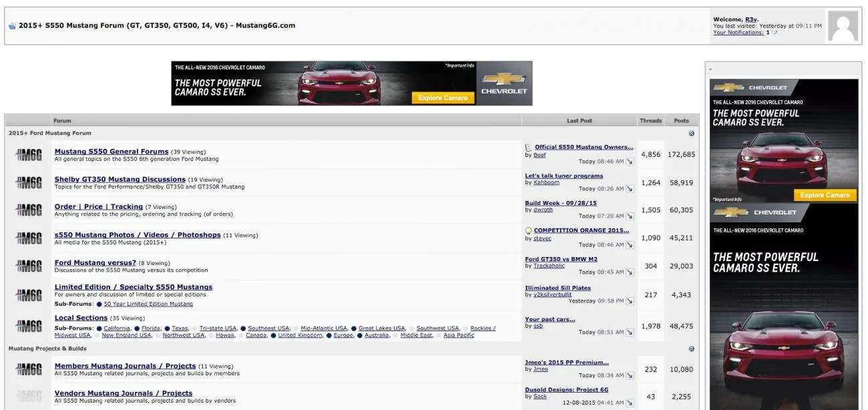Click the M6G icon for Shelby GT350 Discussions

(29, 183)
